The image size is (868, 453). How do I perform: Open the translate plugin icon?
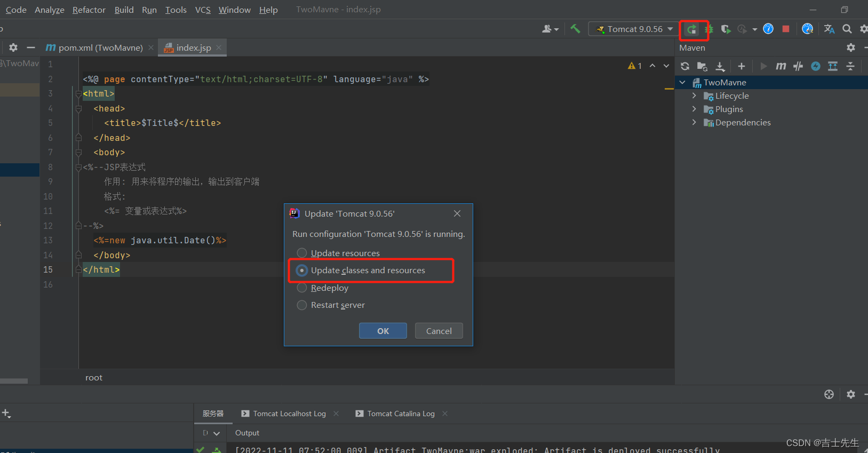(x=829, y=29)
